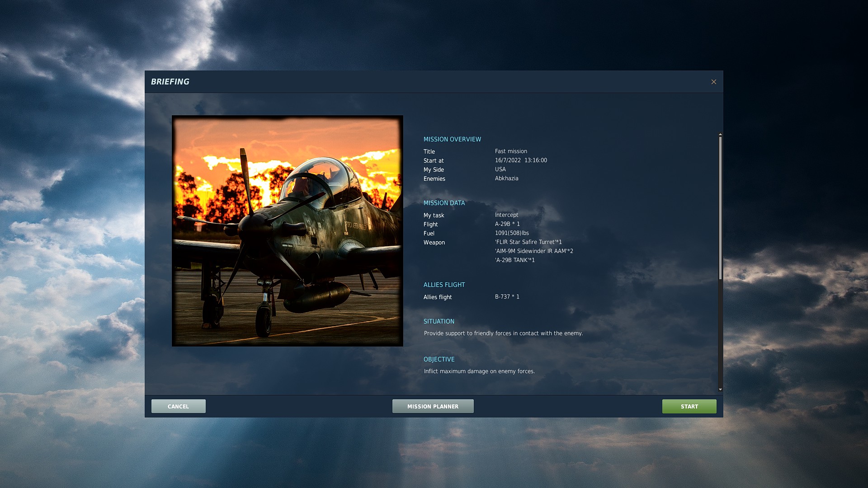Select the Mission Overview heading

point(452,139)
